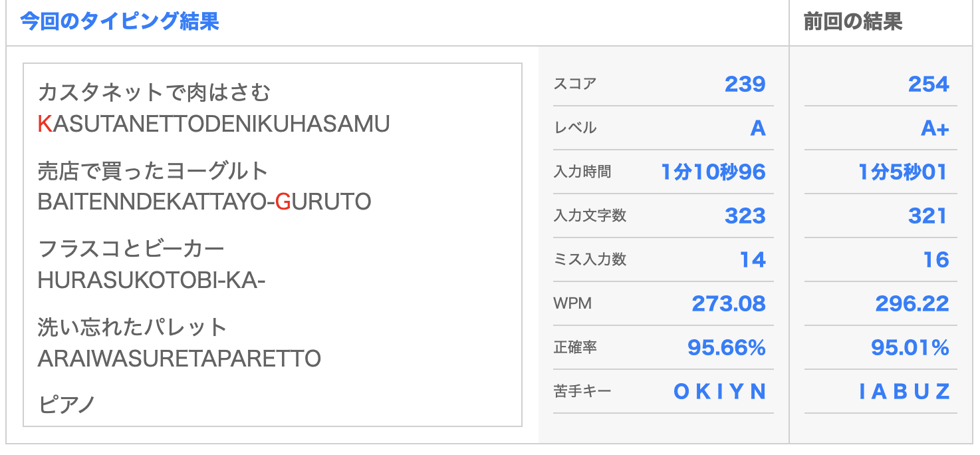
Task: Click the current level A value
Action: click(758, 128)
